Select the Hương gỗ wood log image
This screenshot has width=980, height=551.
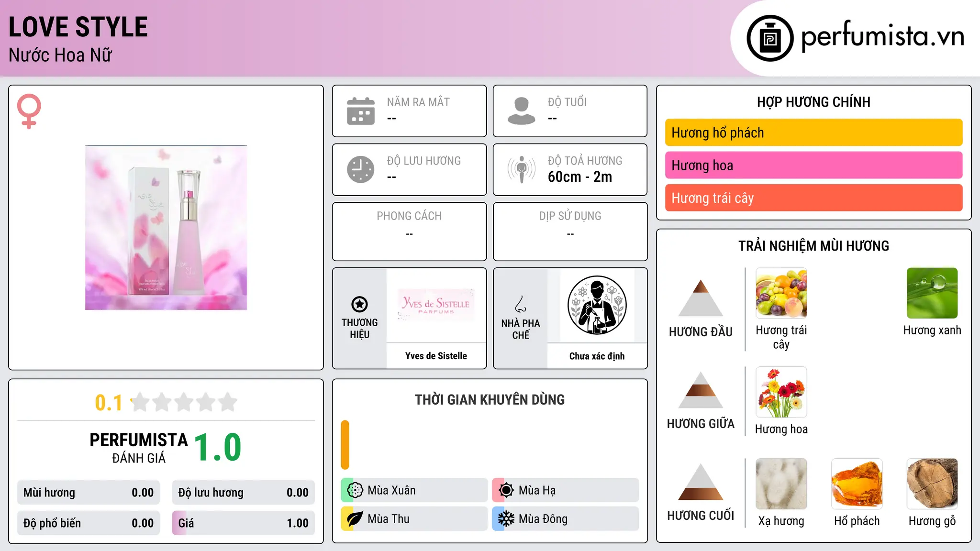(x=932, y=484)
